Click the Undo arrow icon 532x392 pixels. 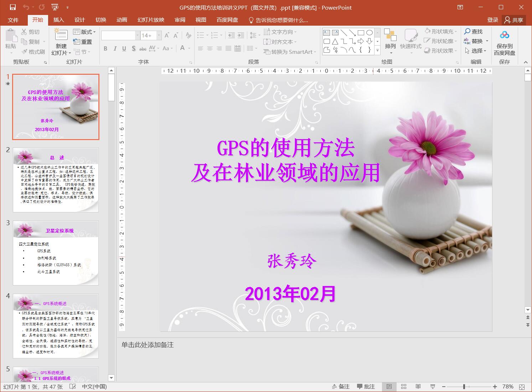26,7
